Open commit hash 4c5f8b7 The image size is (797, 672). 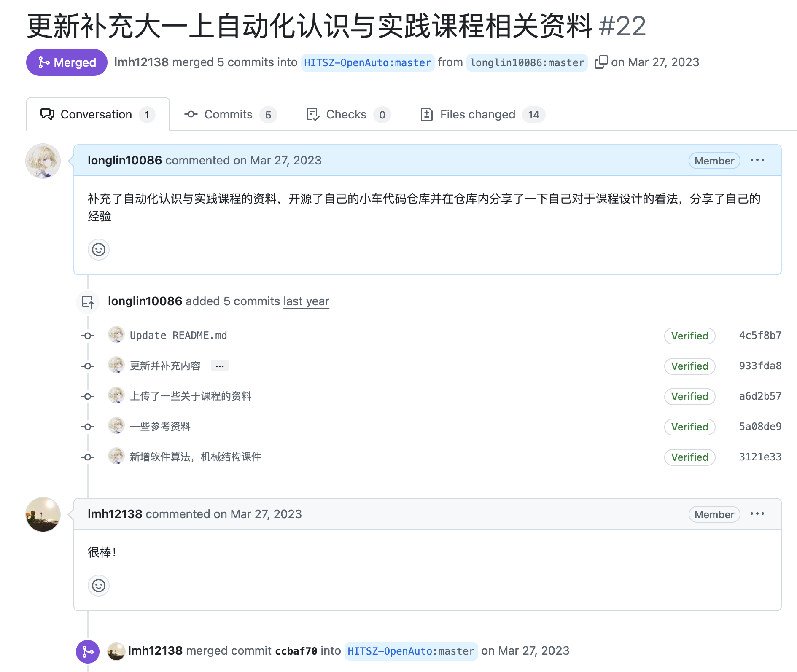tap(760, 336)
